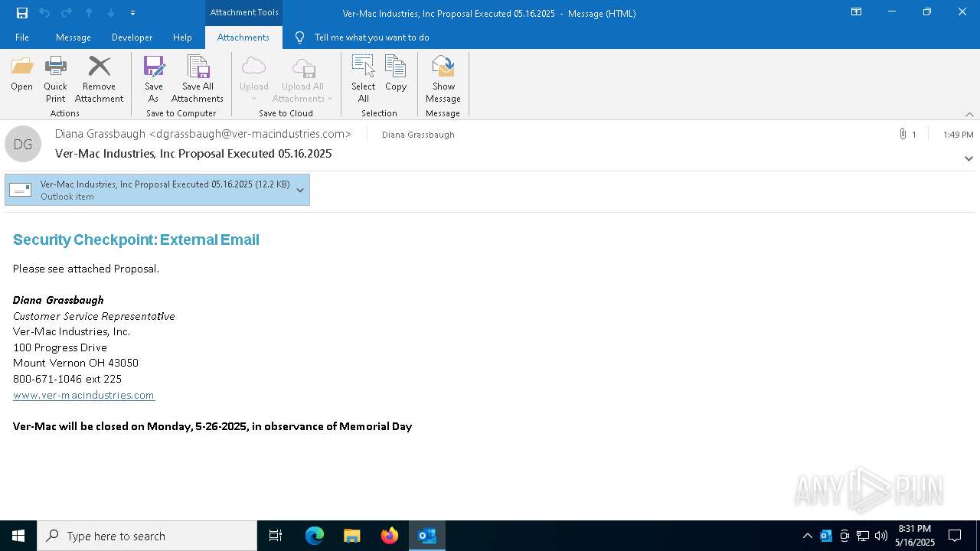Switch to the Message tab
The image size is (980, 551).
point(73,37)
